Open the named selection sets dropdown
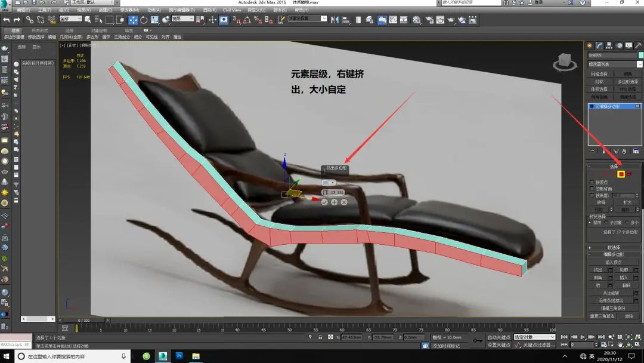644x363 pixels. 307,19
